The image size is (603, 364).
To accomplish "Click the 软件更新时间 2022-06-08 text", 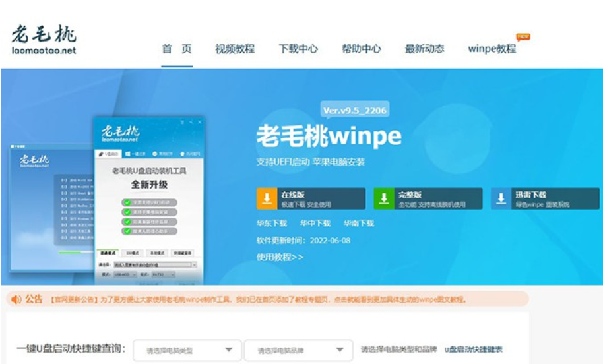I will pyautogui.click(x=303, y=241).
